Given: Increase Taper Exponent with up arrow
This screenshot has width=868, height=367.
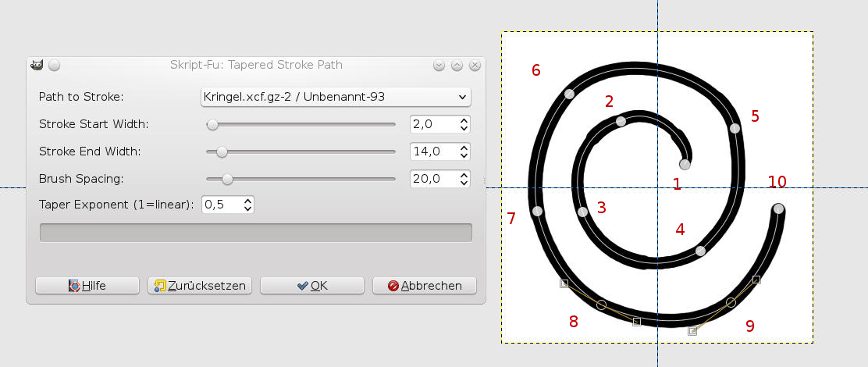Looking at the screenshot, I should coord(248,201).
